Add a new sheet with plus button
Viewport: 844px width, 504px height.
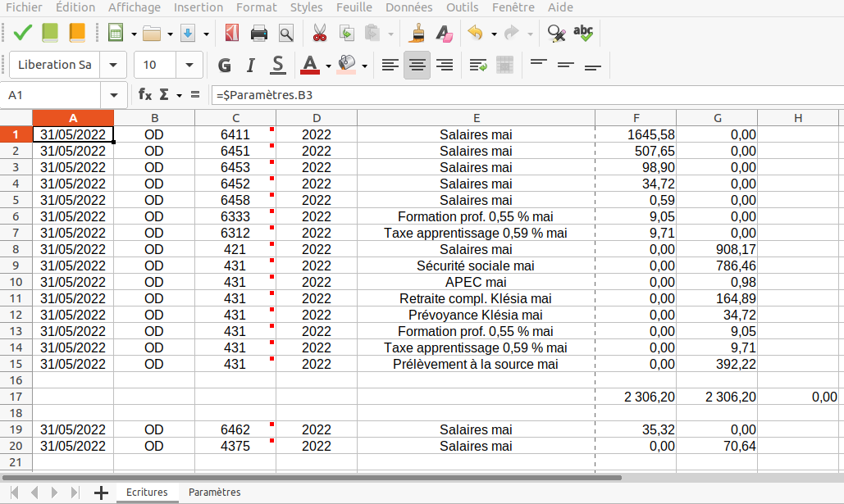click(x=102, y=493)
